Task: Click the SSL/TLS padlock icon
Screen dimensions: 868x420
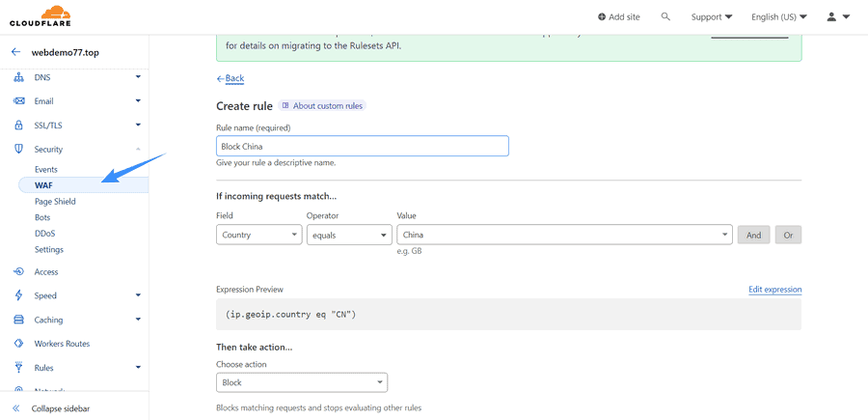Action: pos(19,126)
